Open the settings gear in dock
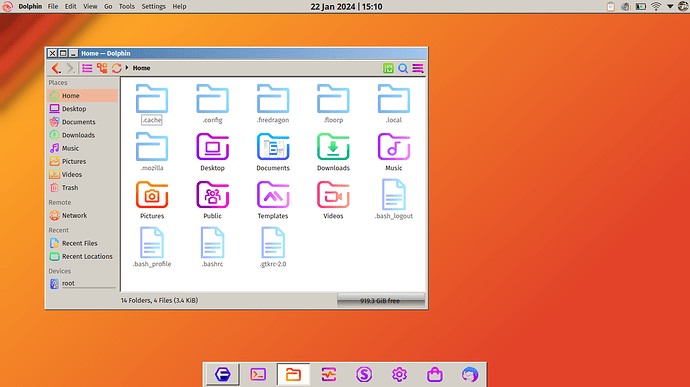The width and height of the screenshot is (690, 387). (399, 375)
